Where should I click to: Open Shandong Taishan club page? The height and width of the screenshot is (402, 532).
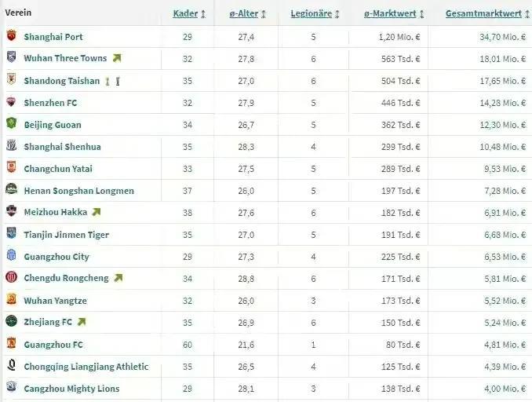[x=62, y=81]
